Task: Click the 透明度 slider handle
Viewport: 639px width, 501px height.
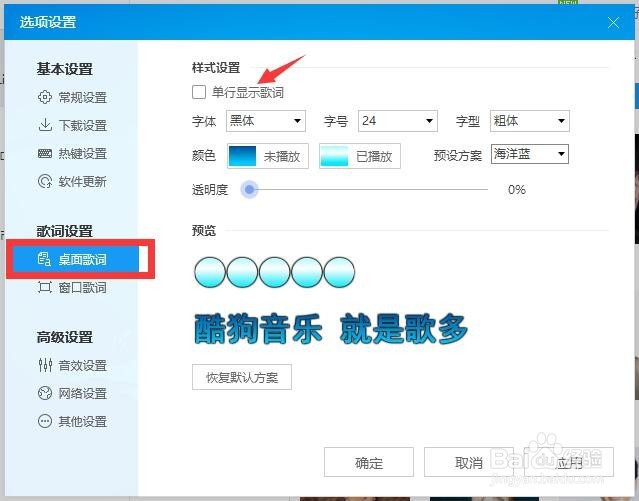Action: (249, 190)
